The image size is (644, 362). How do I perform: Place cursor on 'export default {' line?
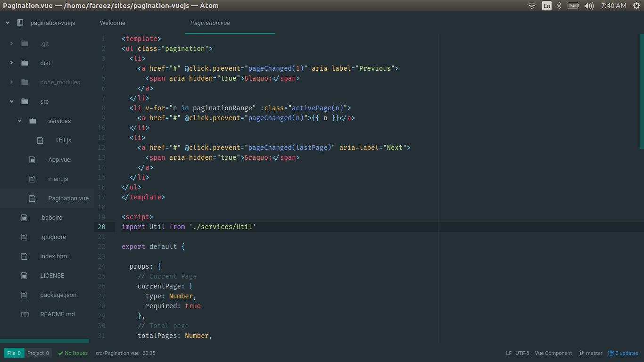click(153, 247)
